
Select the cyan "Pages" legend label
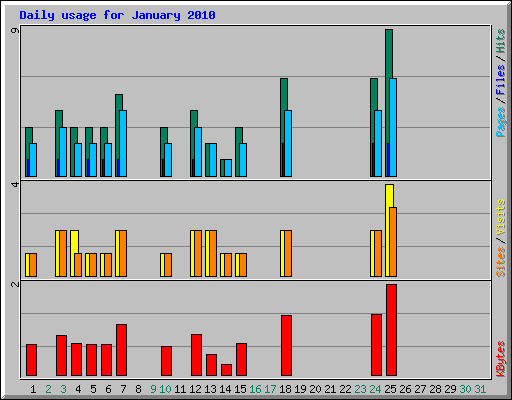[500, 122]
